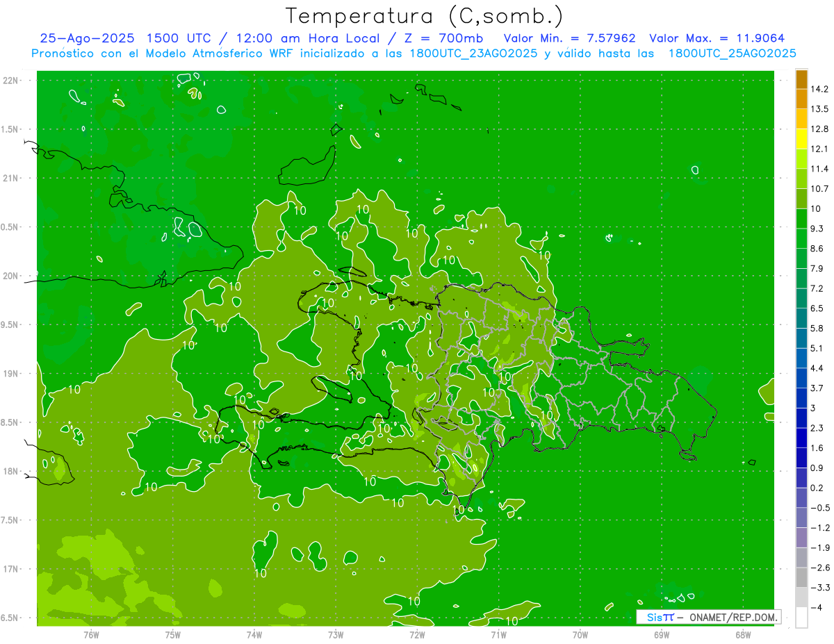Select the level label "Z = 700mb"
Image resolution: width=834 pixels, height=644 pixels.
(445, 38)
